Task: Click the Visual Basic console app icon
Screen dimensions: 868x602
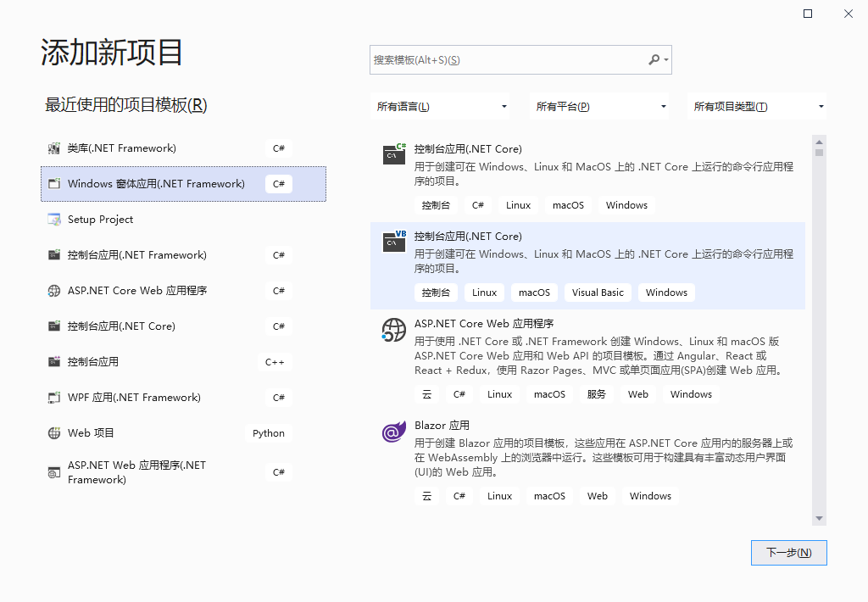Action: [x=393, y=242]
